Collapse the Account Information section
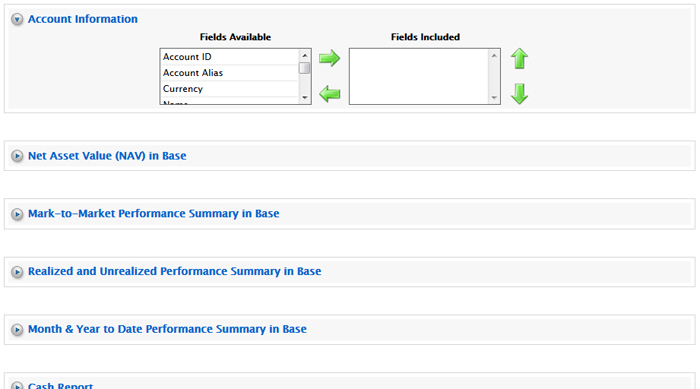 pyautogui.click(x=17, y=19)
